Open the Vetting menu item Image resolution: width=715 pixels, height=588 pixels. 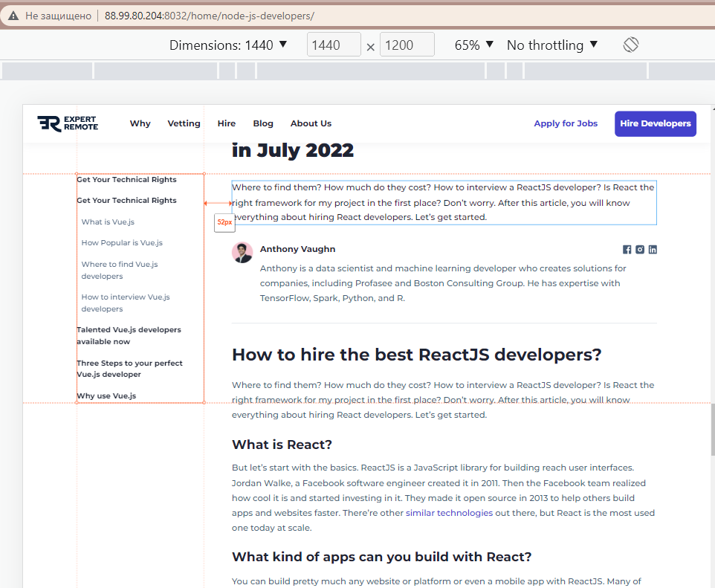point(184,123)
